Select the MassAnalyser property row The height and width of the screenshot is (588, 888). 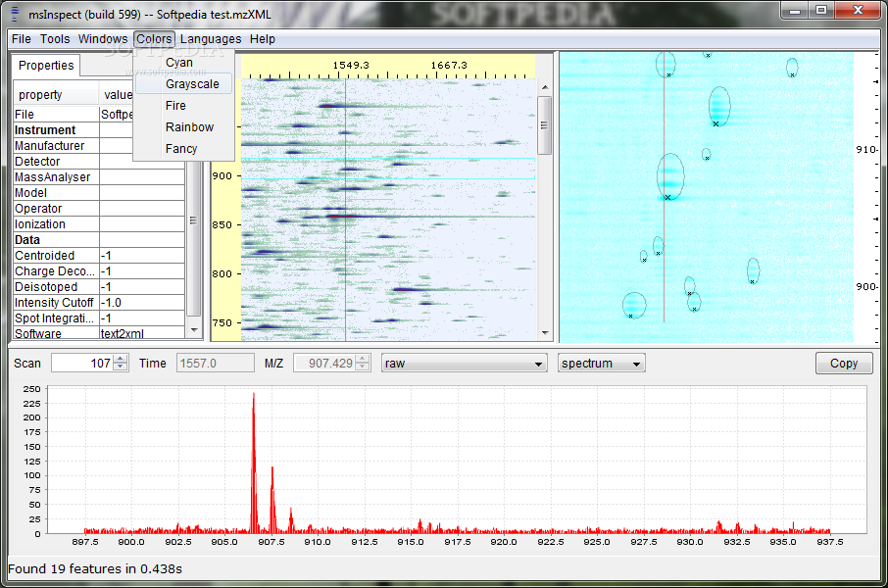(99, 176)
